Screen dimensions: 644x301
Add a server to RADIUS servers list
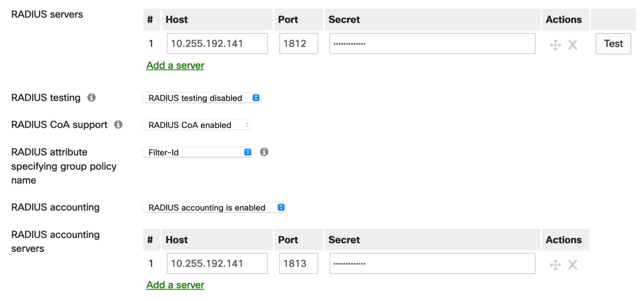[x=175, y=65]
